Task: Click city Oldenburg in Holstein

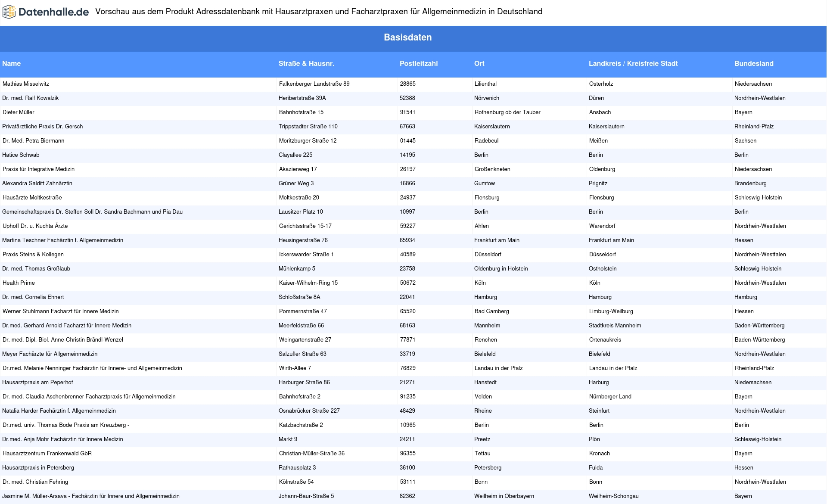Action: (x=501, y=268)
